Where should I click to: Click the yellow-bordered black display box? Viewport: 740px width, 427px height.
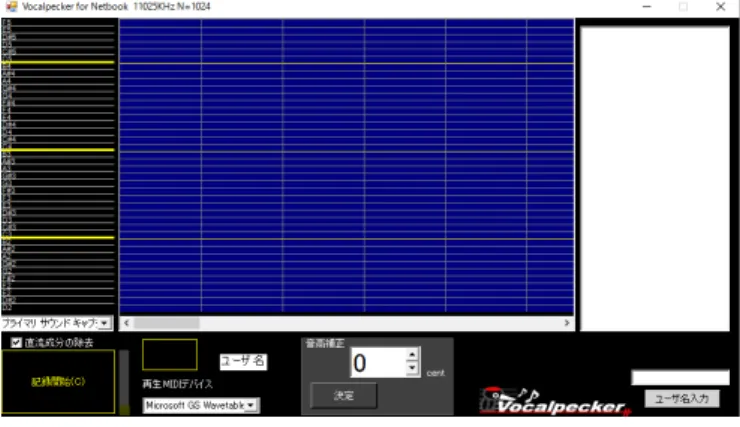(x=169, y=354)
